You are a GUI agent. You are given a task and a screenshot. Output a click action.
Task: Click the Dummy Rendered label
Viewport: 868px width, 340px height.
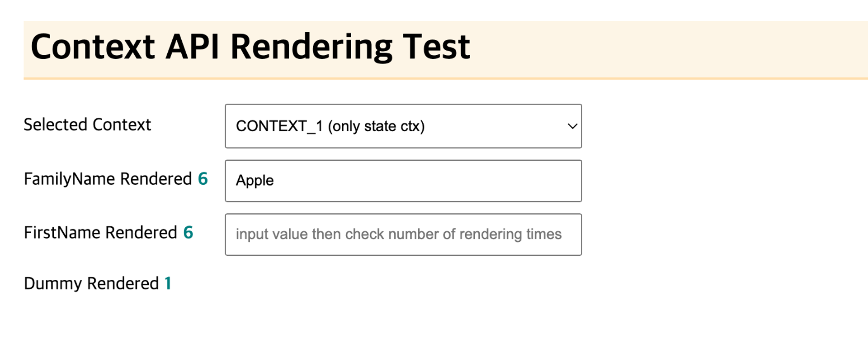pos(91,283)
